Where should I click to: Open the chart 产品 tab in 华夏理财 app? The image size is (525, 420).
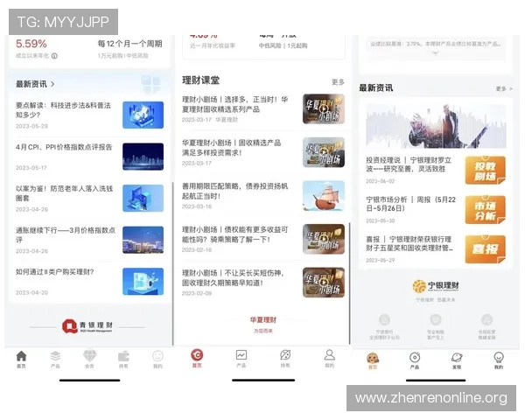coord(241,359)
